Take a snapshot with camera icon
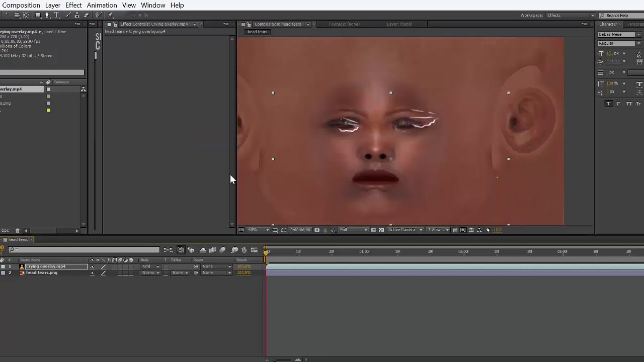Image resolution: width=644 pixels, height=362 pixels. [317, 230]
